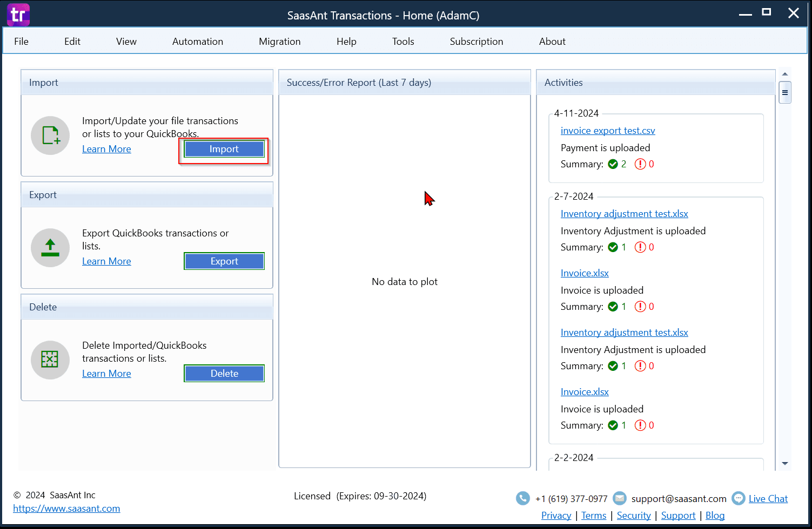Click the Export upload arrow icon
This screenshot has width=812, height=529.
tap(50, 248)
